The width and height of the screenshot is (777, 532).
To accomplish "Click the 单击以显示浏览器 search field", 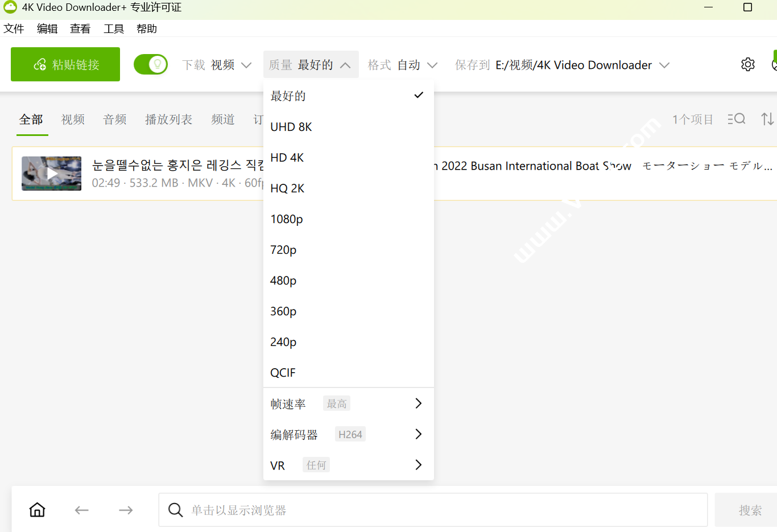I will click(433, 510).
